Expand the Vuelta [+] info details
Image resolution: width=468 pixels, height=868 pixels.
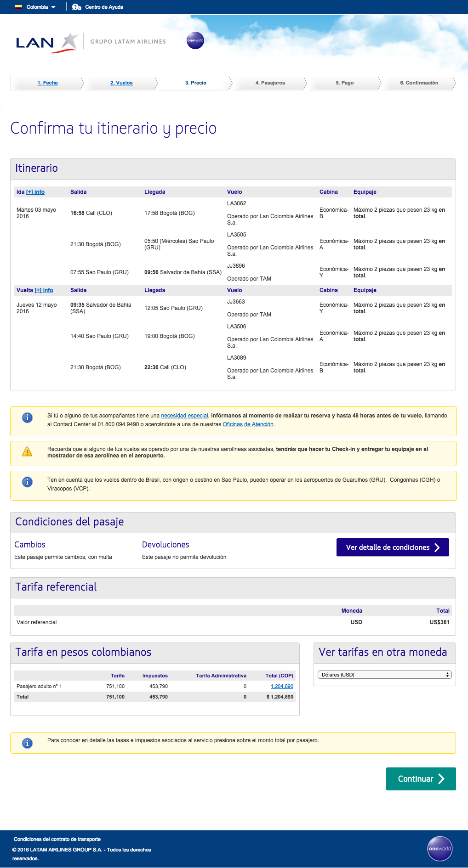[44, 290]
